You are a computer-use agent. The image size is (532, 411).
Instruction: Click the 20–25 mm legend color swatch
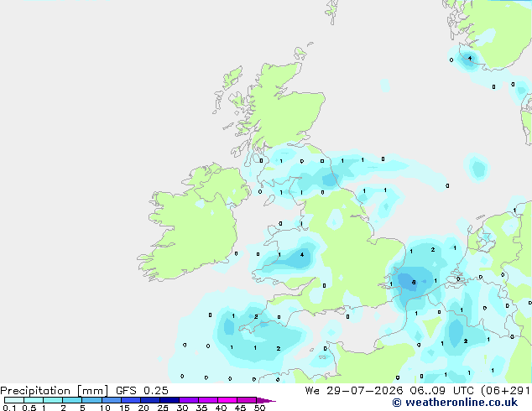(x=150, y=400)
